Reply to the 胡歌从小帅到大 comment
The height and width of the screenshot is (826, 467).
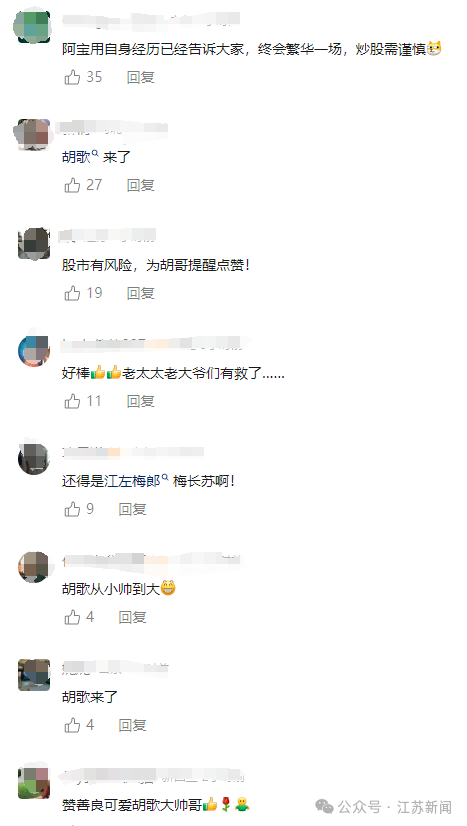pos(133,617)
